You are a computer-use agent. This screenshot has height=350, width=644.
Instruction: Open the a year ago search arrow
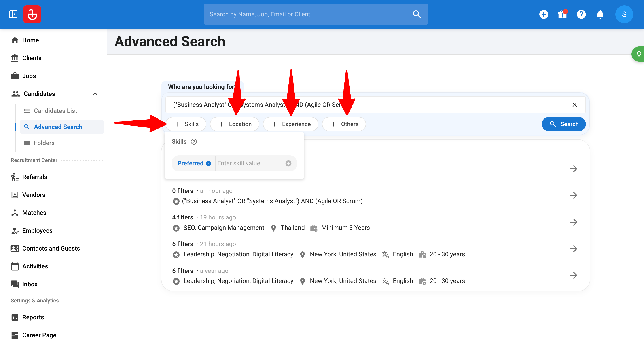tap(574, 275)
